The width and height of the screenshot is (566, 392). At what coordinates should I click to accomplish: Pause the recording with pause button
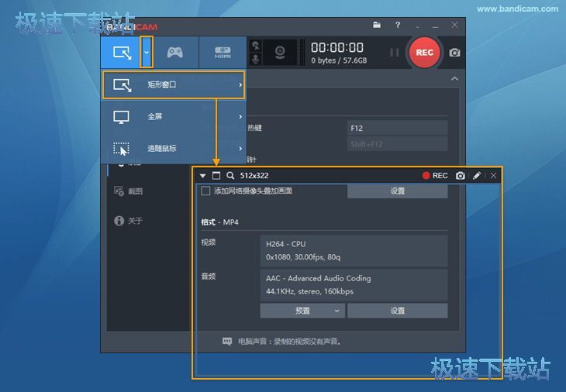click(395, 53)
